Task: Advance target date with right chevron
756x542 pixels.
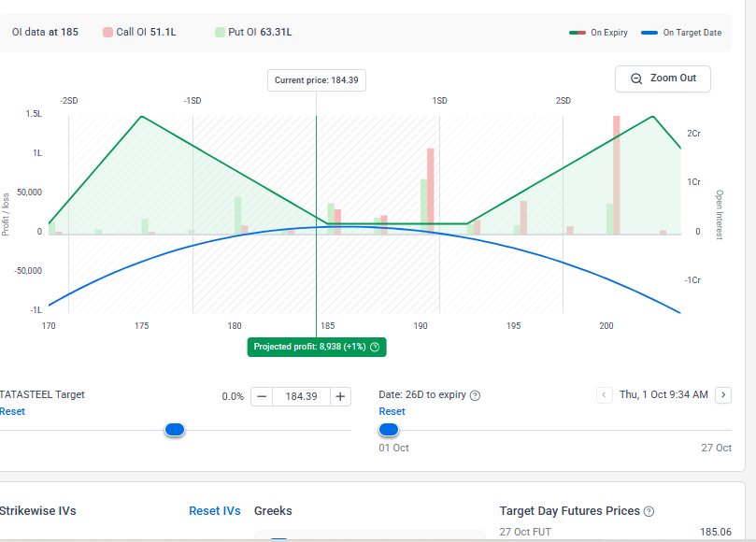Action: 723,395
